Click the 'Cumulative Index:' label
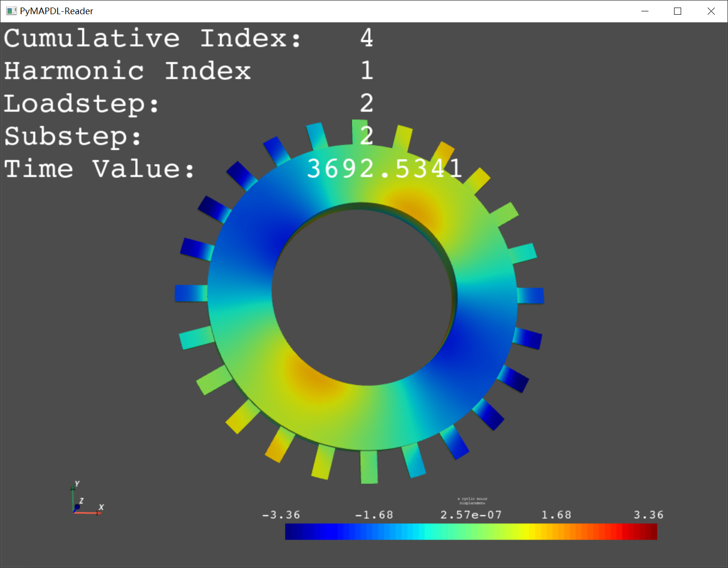The width and height of the screenshot is (728, 568). (x=153, y=38)
